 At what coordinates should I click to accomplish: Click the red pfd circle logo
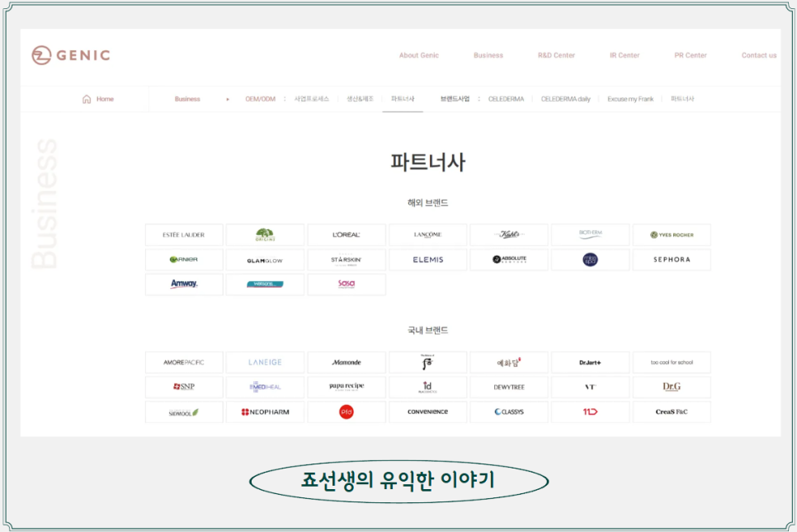click(x=347, y=412)
